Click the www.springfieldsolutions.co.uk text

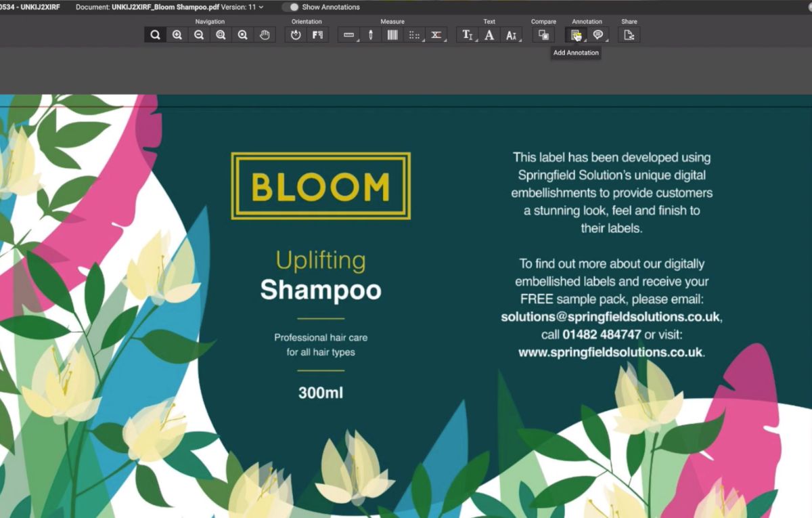click(x=611, y=352)
